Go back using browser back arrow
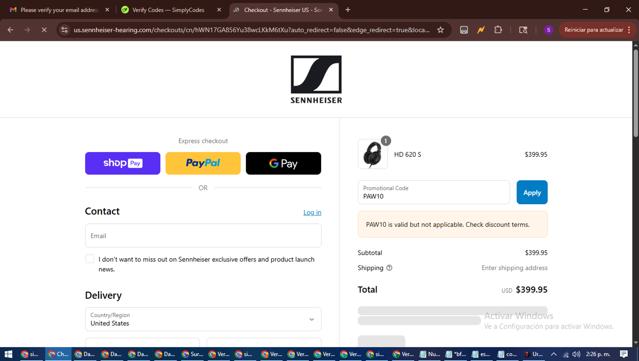Viewport: 639px width, 361px height. (11, 30)
